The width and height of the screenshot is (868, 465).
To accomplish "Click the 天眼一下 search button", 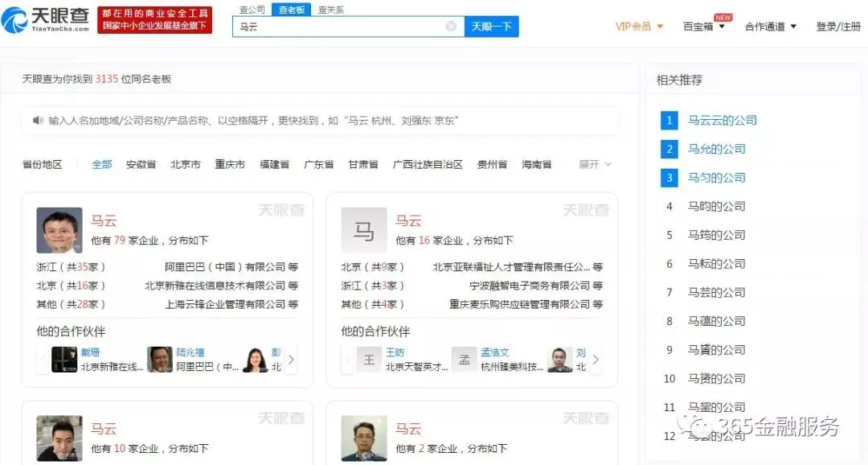I will [492, 26].
